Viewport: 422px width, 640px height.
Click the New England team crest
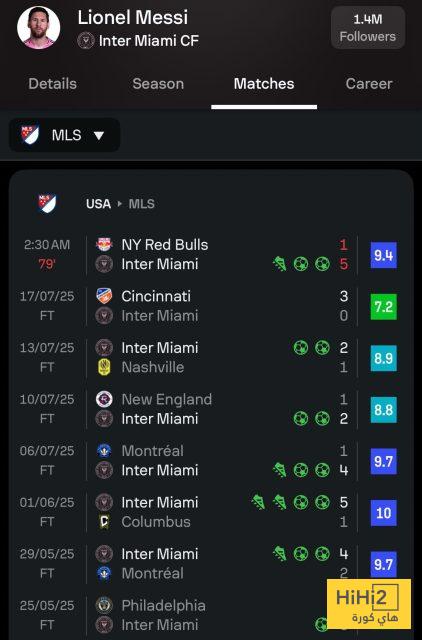(104, 399)
